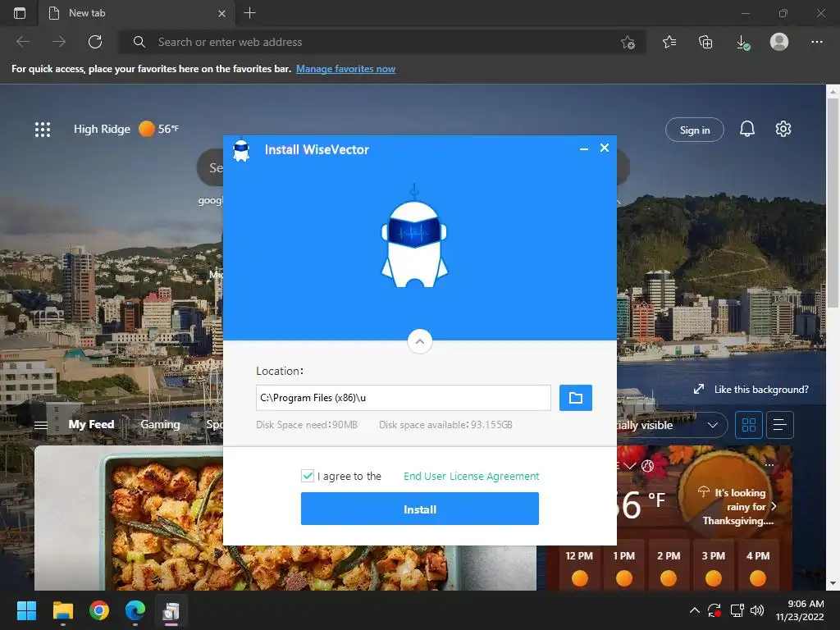Screen dimensions: 840x630
Task: Switch to WiseVector installer taskbar icon
Action: click(x=171, y=610)
